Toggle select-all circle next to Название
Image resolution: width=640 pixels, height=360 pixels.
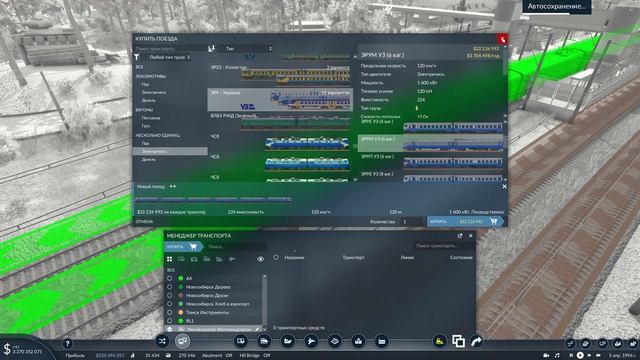pyautogui.click(x=276, y=257)
